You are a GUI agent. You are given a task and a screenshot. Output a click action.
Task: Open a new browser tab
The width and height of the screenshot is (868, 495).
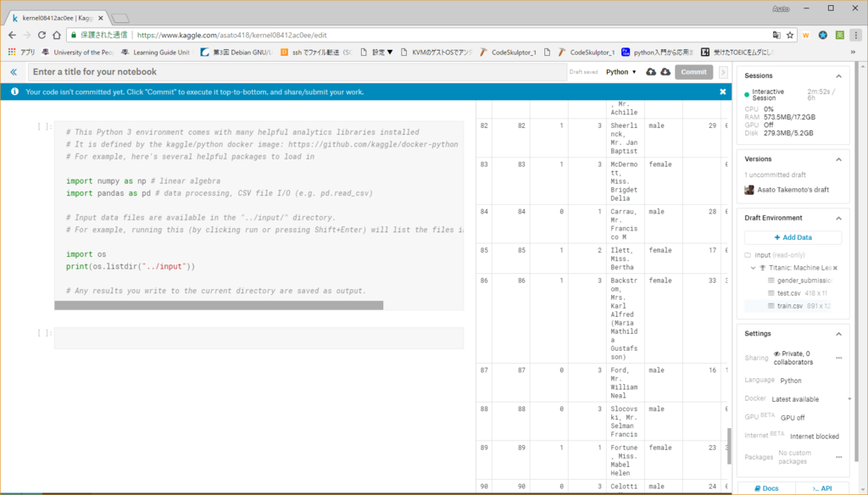point(120,19)
